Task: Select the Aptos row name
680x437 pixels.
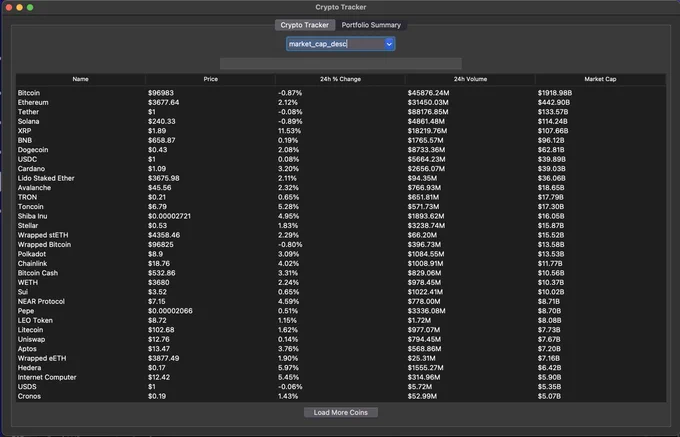Action: click(x=27, y=349)
